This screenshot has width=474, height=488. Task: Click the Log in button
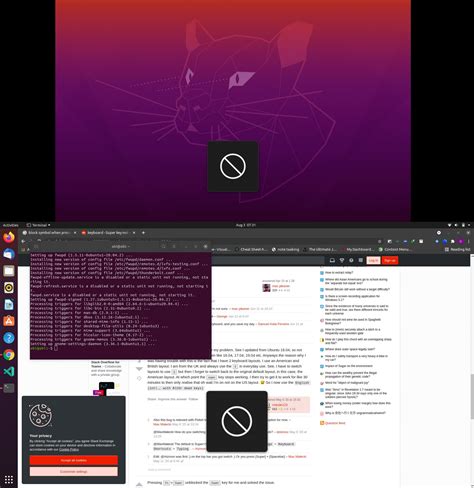373,260
